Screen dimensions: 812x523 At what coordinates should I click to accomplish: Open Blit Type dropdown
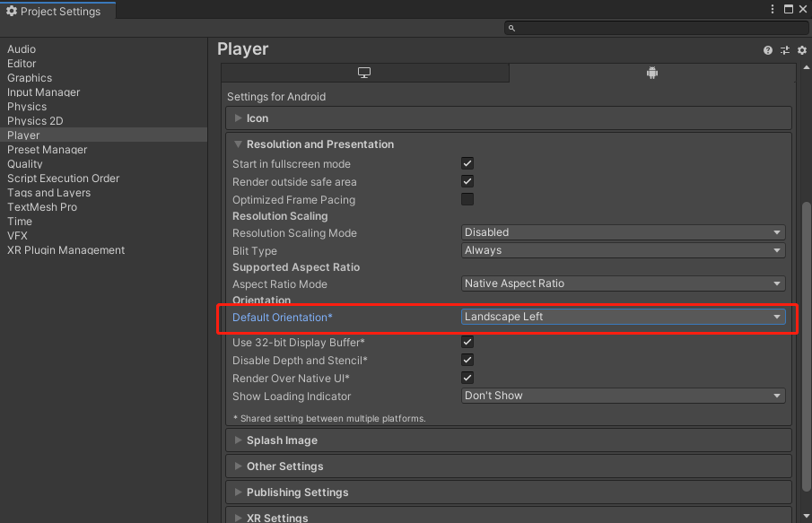point(623,250)
